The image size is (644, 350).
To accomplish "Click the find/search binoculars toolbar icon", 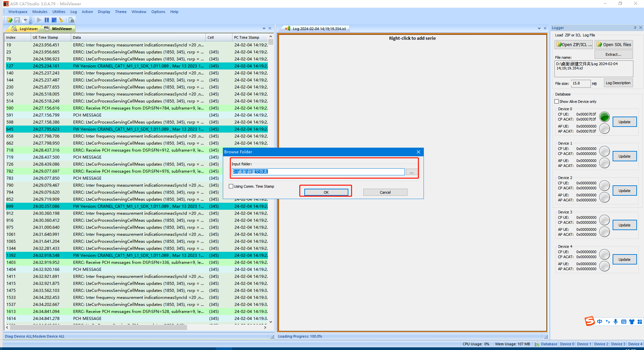I will pyautogui.click(x=71, y=20).
